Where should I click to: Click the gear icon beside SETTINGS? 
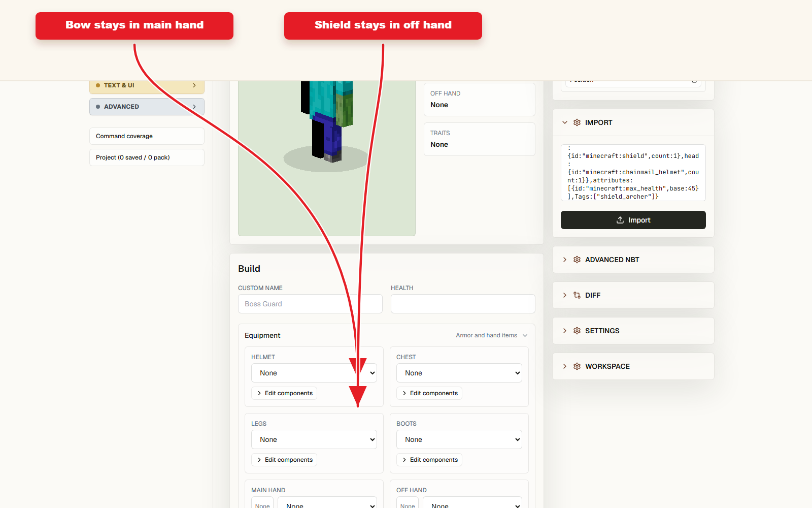tap(577, 331)
